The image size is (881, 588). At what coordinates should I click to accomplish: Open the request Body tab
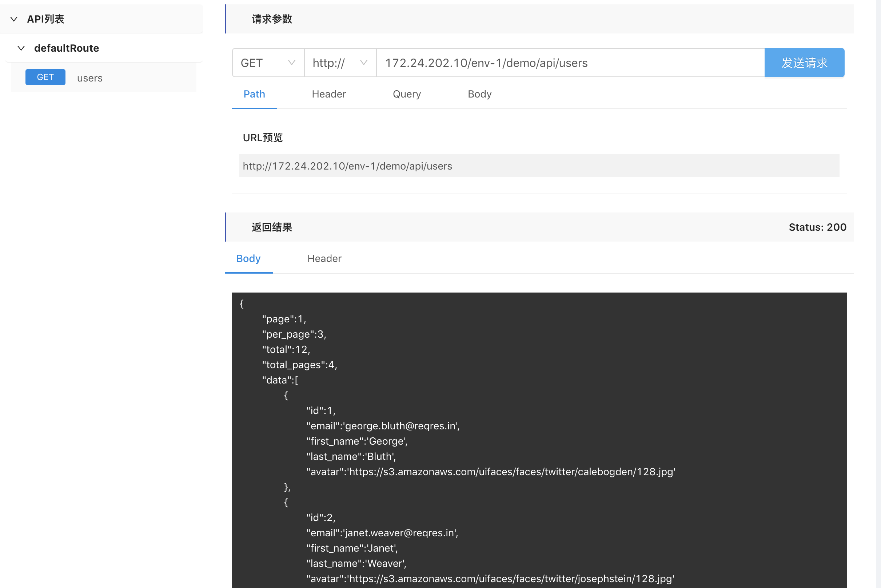point(479,94)
